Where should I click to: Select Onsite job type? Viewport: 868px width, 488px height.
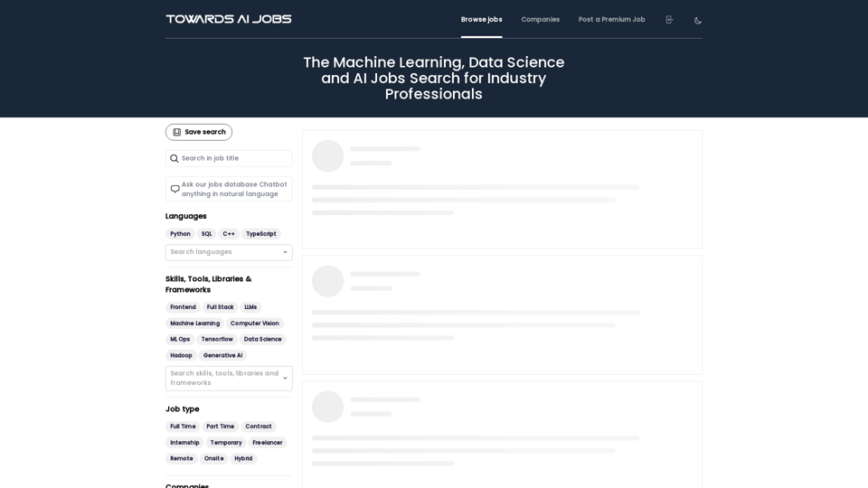[x=213, y=459]
